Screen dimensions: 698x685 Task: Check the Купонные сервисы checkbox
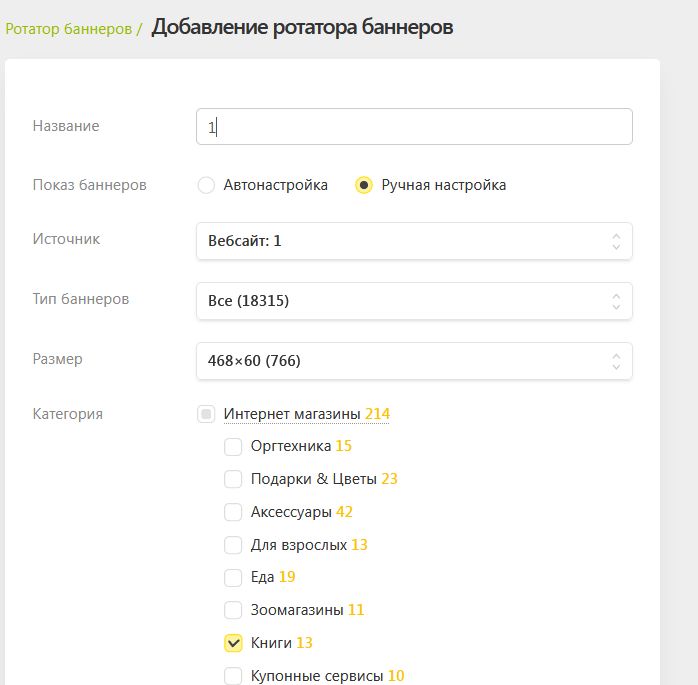pos(233,676)
